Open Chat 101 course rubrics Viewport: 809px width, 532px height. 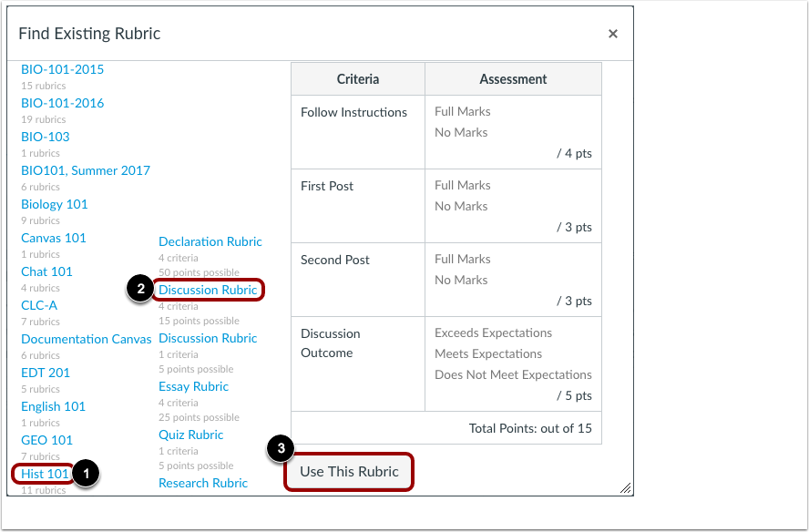coord(46,271)
